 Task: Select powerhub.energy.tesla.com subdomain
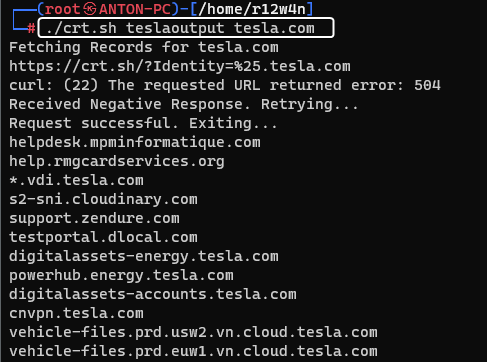click(121, 276)
